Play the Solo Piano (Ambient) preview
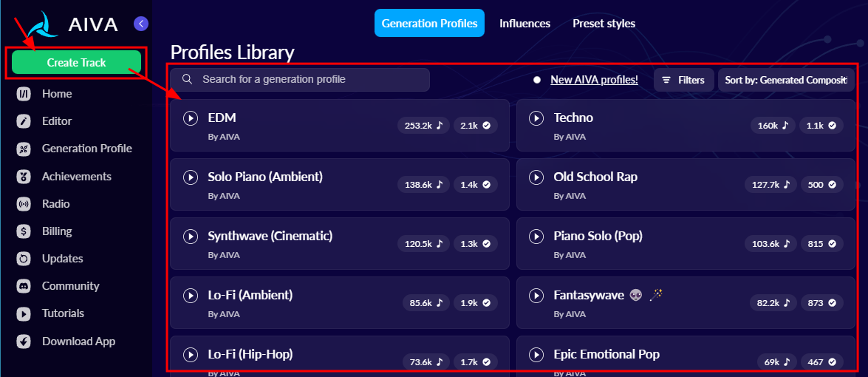This screenshot has height=377, width=868. click(x=190, y=177)
